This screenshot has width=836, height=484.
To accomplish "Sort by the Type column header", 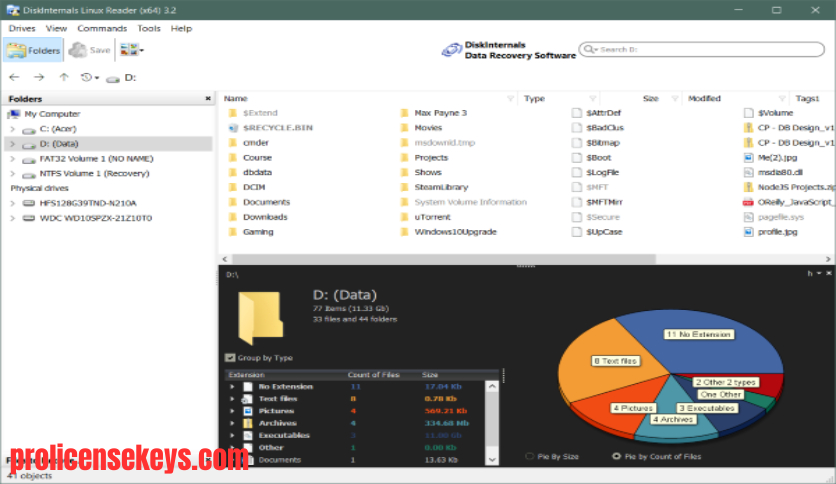I will 534,99.
